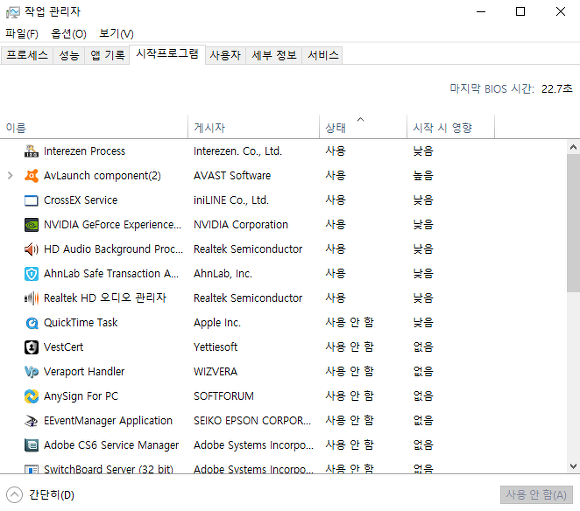
Task: Click the SEIKO EPSON CORPOR... publisher cell
Action: pyautogui.click(x=252, y=421)
